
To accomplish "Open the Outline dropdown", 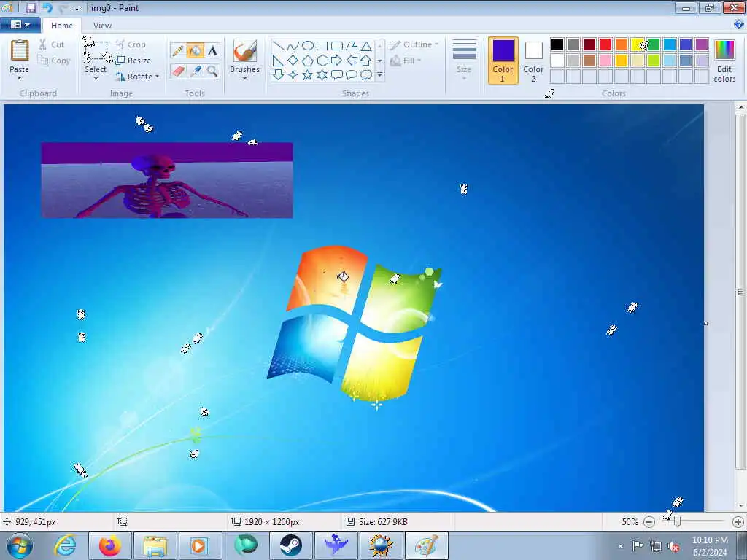I will click(x=414, y=44).
